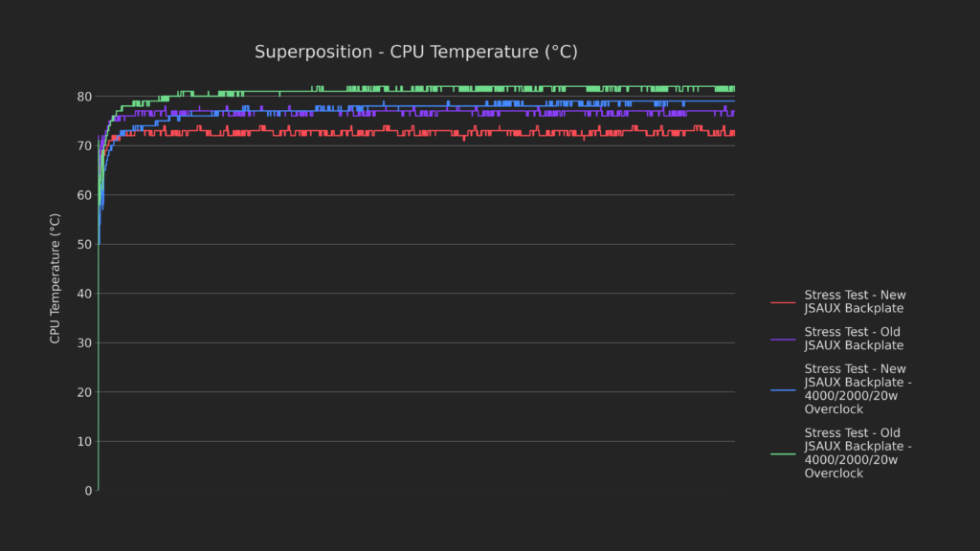Click the 30 tick label on the y-axis
This screenshot has width=980, height=551.
(84, 343)
